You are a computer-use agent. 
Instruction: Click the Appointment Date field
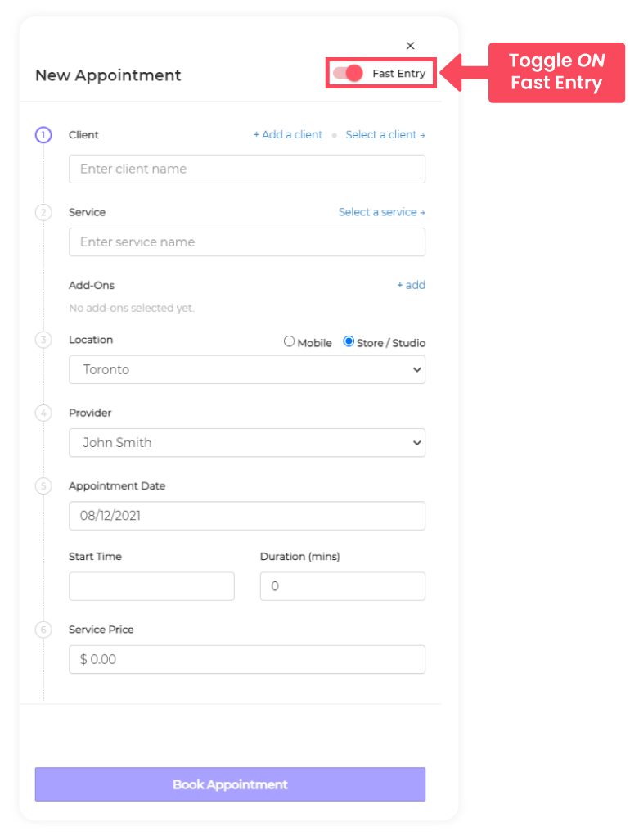pos(246,516)
